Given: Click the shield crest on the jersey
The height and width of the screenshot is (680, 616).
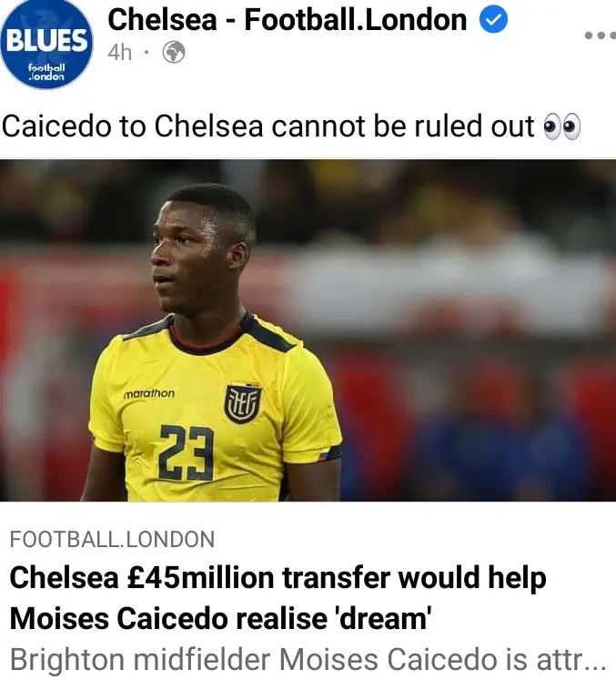Looking at the screenshot, I should click(243, 404).
